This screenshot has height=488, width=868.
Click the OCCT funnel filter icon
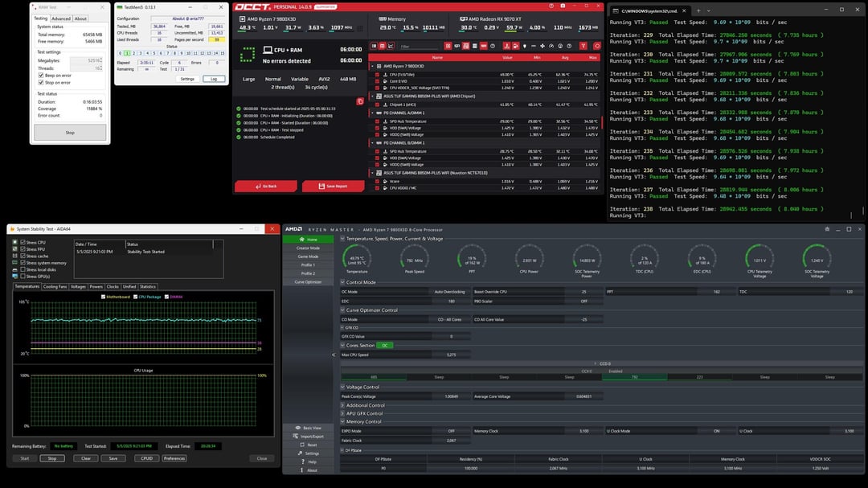click(x=583, y=46)
